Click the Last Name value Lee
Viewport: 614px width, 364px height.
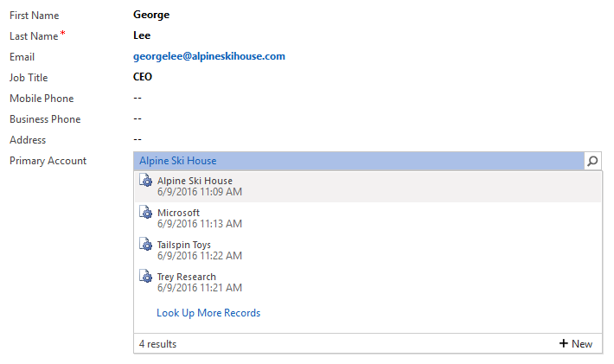point(142,35)
